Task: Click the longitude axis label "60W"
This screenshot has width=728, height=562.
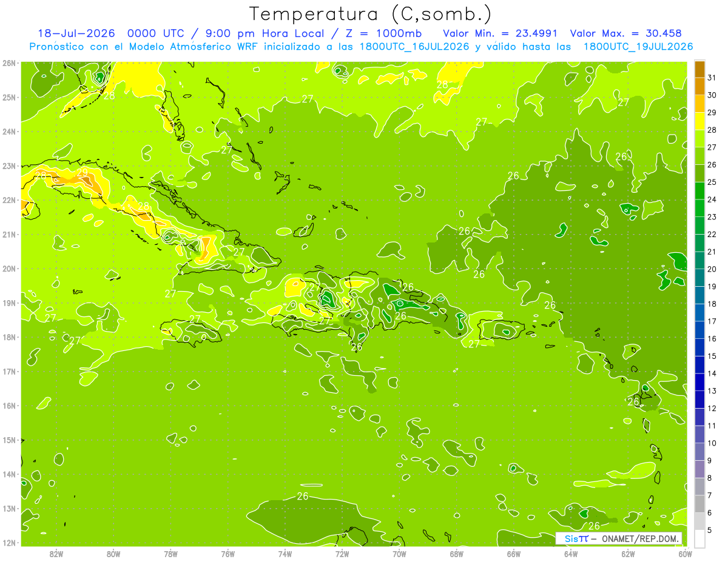Action: [x=684, y=554]
